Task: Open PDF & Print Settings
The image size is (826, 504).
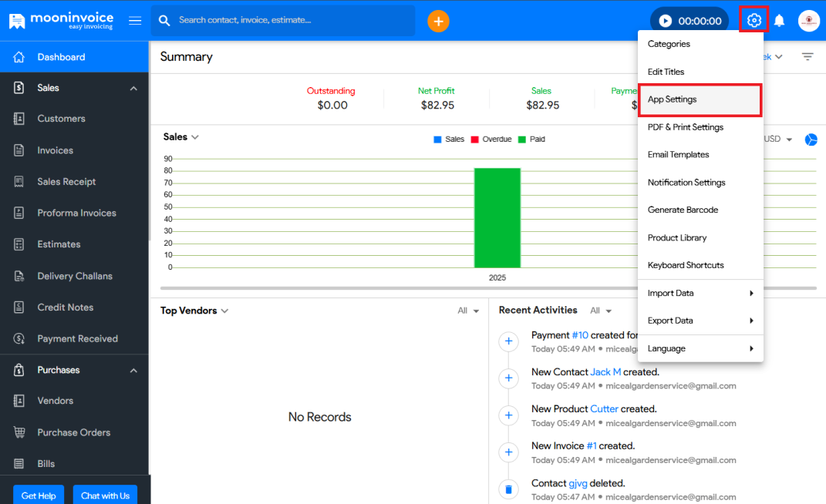Action: [x=700, y=127]
